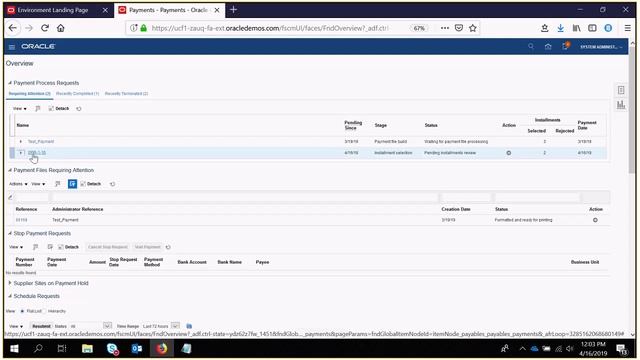
Task: Open the highlighted payment request link
Action: click(37, 153)
